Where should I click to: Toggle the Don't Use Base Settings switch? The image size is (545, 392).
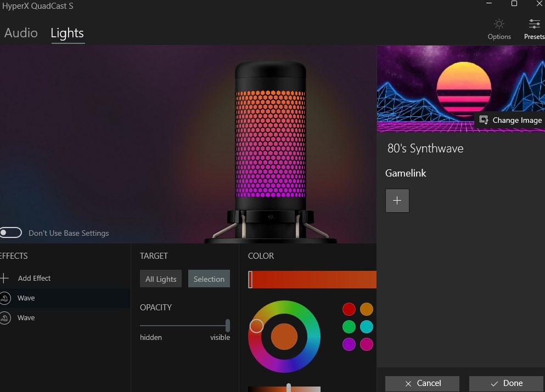click(11, 232)
